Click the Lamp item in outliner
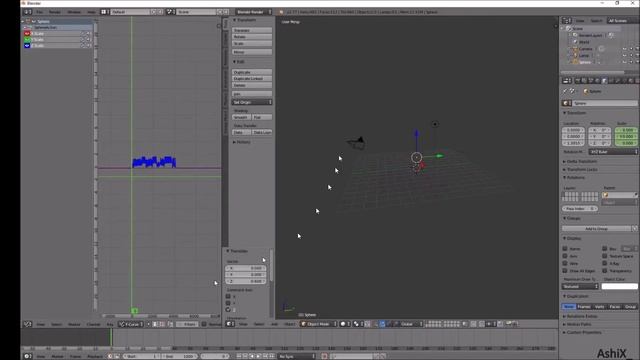The height and width of the screenshot is (360, 640). pyautogui.click(x=584, y=56)
